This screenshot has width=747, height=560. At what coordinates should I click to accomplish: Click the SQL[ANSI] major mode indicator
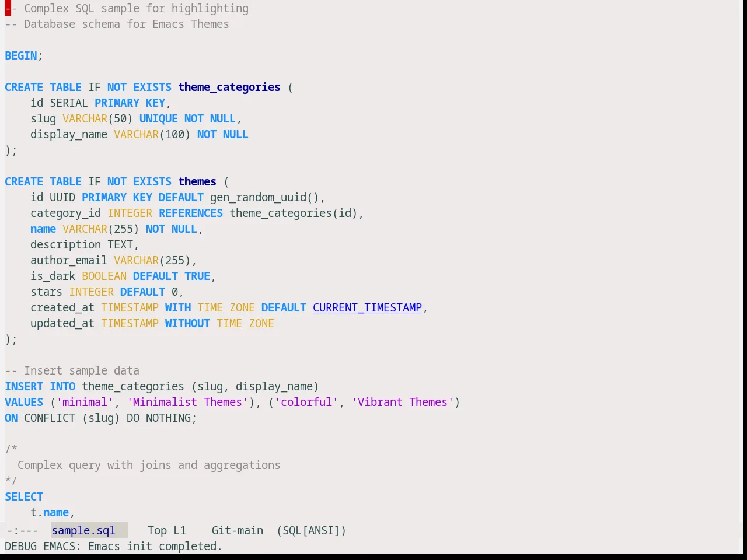point(312,530)
